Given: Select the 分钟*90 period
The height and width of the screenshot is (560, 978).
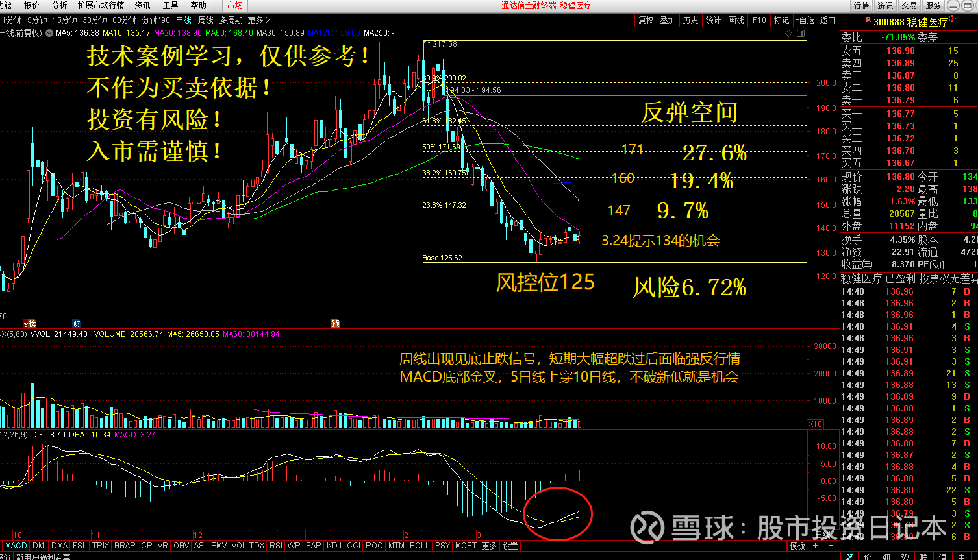Looking at the screenshot, I should click(156, 20).
